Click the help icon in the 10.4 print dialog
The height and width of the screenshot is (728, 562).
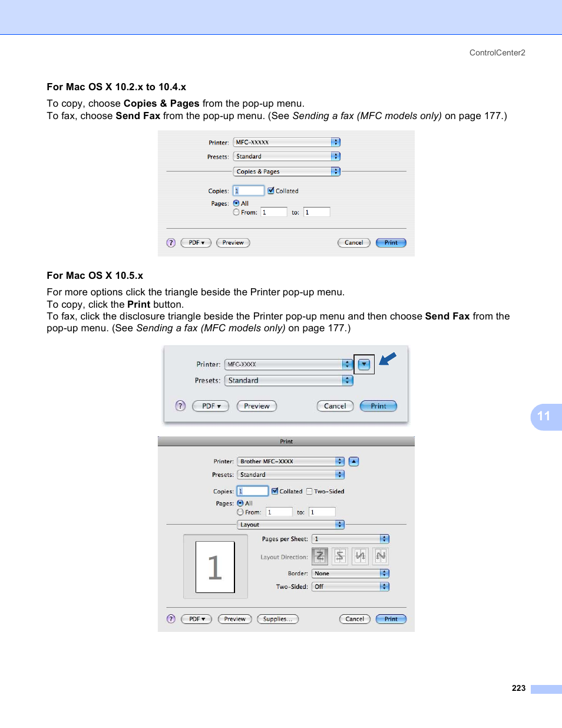coord(171,243)
